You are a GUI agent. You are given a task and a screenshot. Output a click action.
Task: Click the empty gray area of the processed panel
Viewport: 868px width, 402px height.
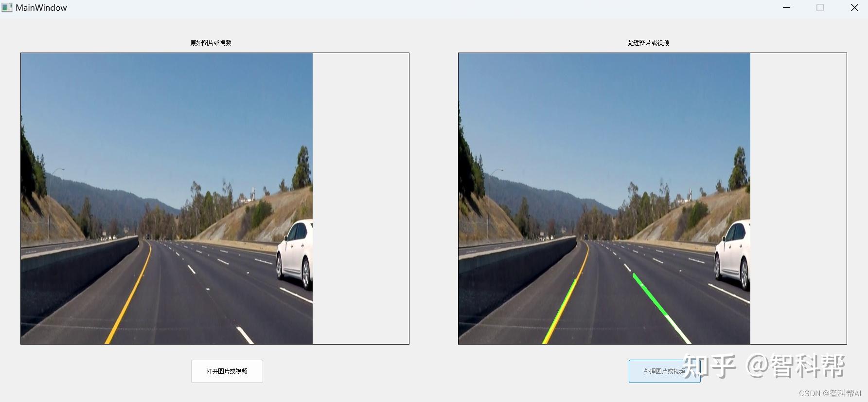pos(798,199)
